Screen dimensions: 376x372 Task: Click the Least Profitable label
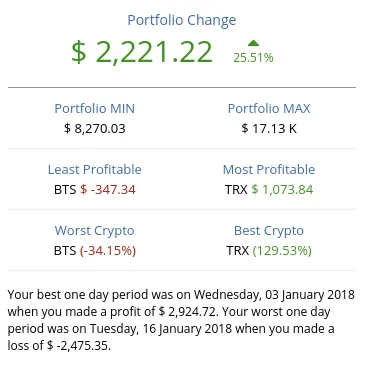tap(95, 170)
